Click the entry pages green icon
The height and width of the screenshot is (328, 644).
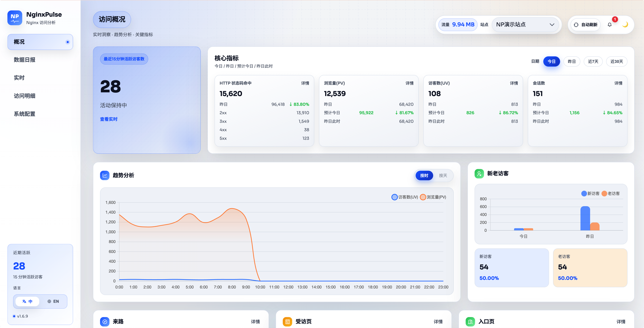click(x=470, y=321)
